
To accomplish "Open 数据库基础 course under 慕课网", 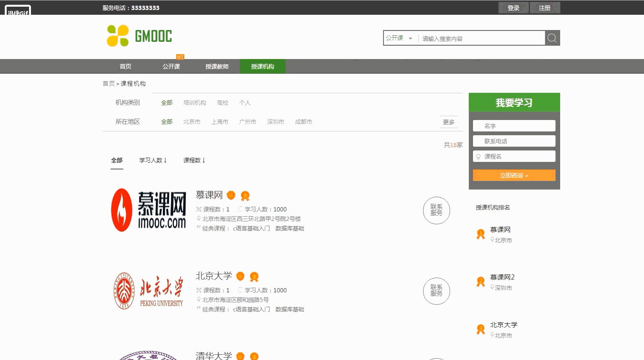I will coord(290,229).
